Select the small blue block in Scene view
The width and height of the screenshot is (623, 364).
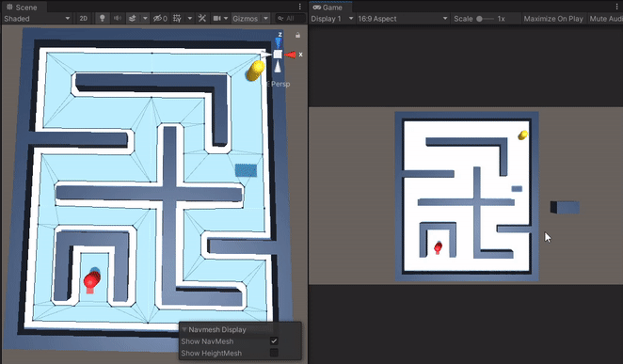pyautogui.click(x=246, y=170)
